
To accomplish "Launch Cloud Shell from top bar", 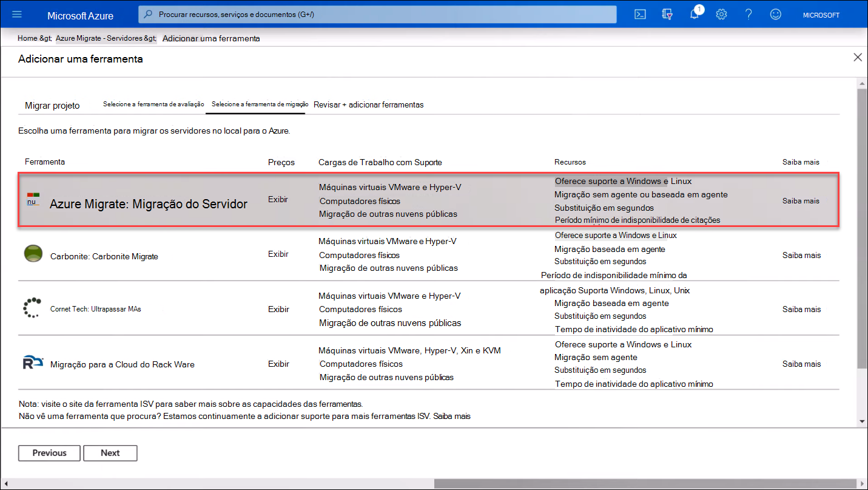I will pos(640,15).
